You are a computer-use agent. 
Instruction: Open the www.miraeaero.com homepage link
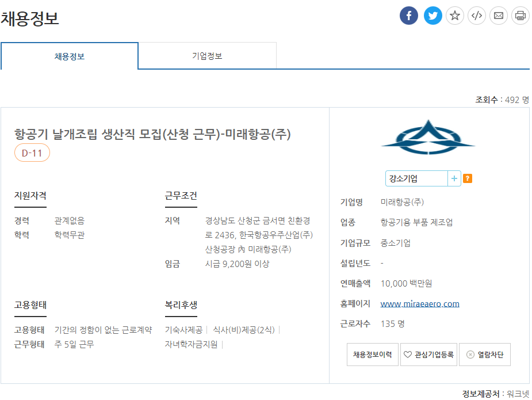(420, 303)
